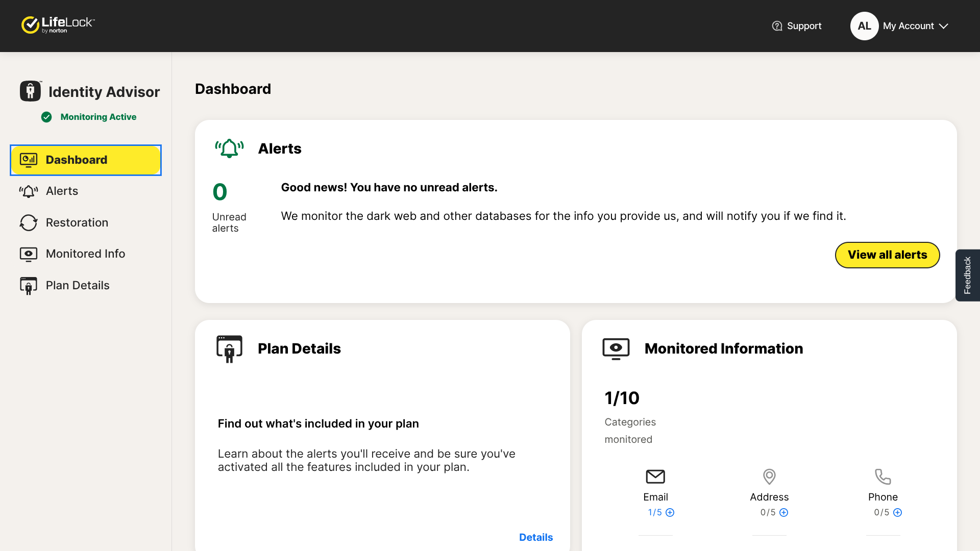
Task: Click the LifeLock by Norton logo
Action: 58,24
